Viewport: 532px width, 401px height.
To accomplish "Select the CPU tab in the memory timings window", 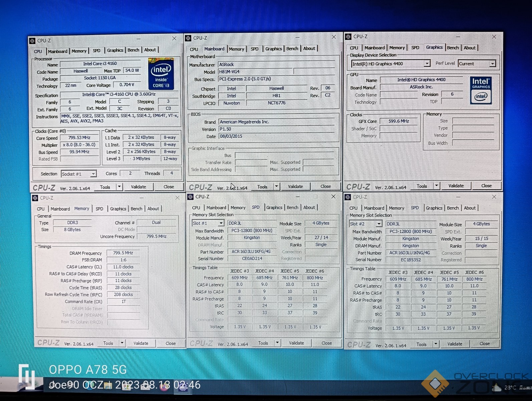I will coord(41,209).
